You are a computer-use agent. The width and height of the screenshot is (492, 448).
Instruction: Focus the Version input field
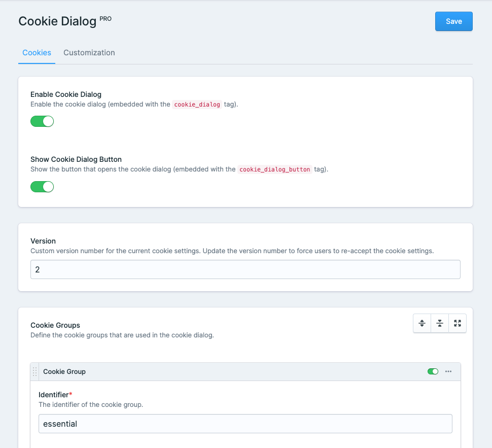(245, 269)
